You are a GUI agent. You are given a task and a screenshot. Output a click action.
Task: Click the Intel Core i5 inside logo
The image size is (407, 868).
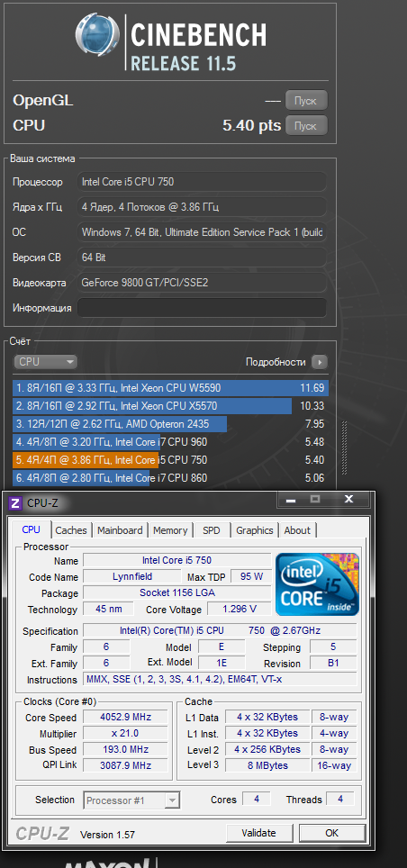[x=317, y=584]
